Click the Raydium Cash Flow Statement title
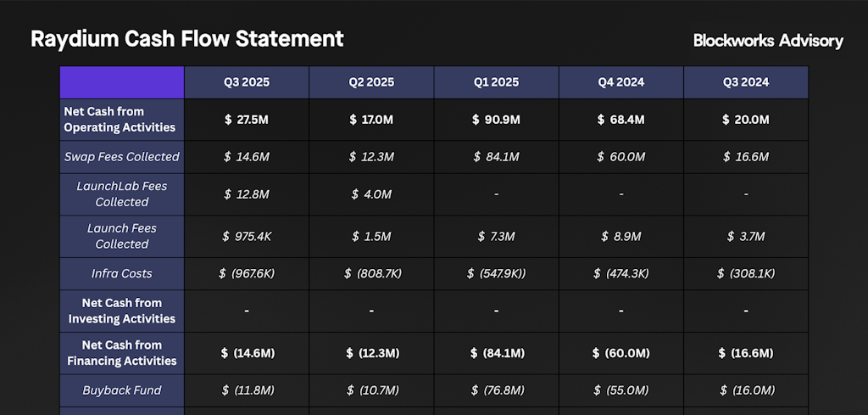The width and height of the screenshot is (868, 415). tap(187, 39)
